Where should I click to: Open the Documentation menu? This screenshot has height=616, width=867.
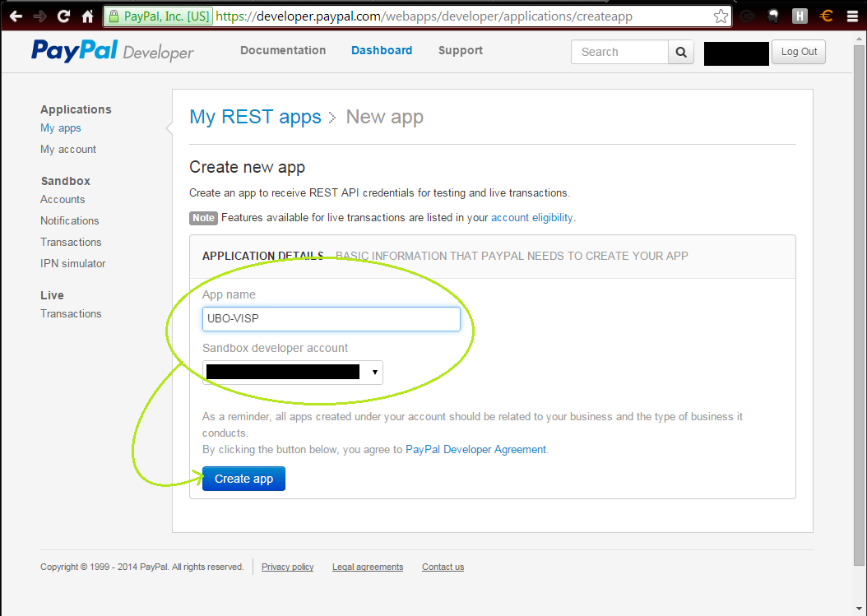[283, 50]
